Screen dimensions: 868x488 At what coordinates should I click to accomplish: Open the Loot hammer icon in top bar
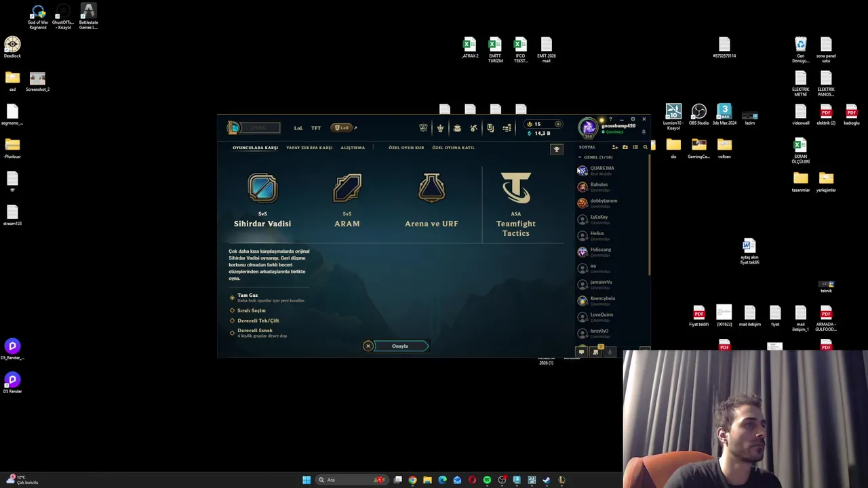pyautogui.click(x=473, y=128)
